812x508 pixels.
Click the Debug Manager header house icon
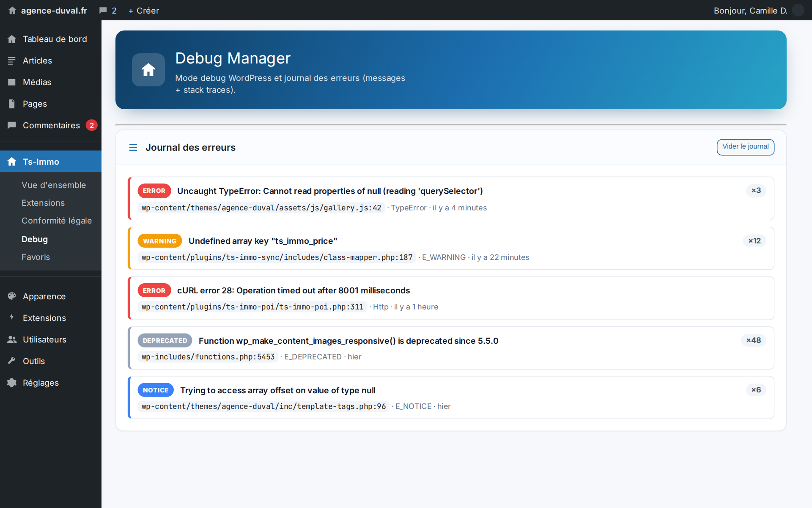click(148, 70)
